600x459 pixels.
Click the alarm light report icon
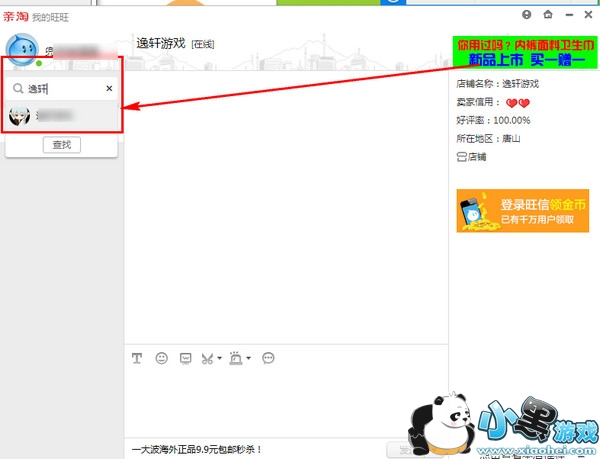pyautogui.click(x=236, y=358)
